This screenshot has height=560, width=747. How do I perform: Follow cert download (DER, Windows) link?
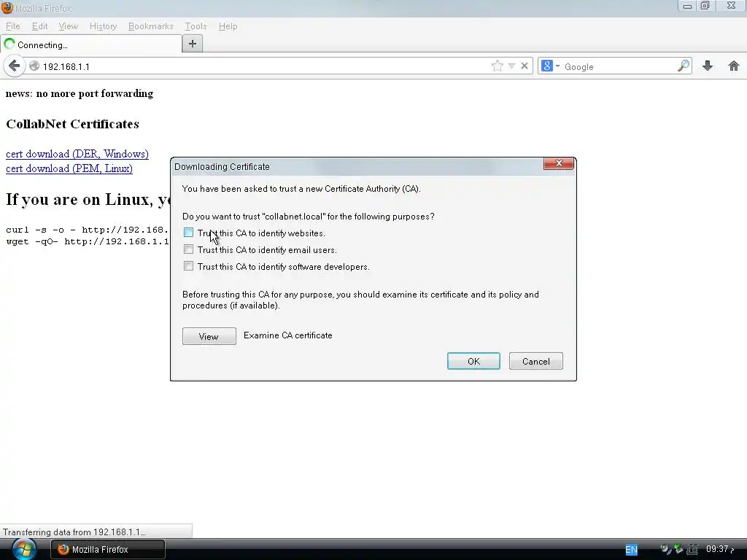(x=77, y=154)
